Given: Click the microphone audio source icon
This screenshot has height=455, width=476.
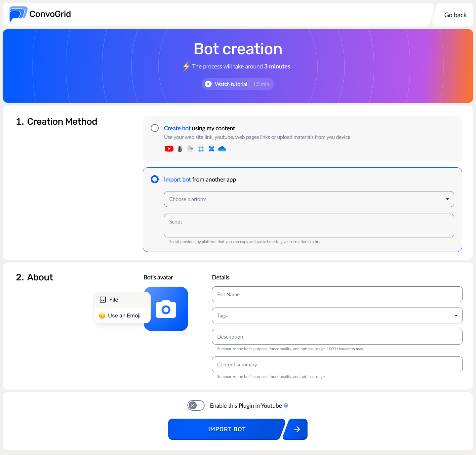Looking at the screenshot, I should click(x=180, y=149).
